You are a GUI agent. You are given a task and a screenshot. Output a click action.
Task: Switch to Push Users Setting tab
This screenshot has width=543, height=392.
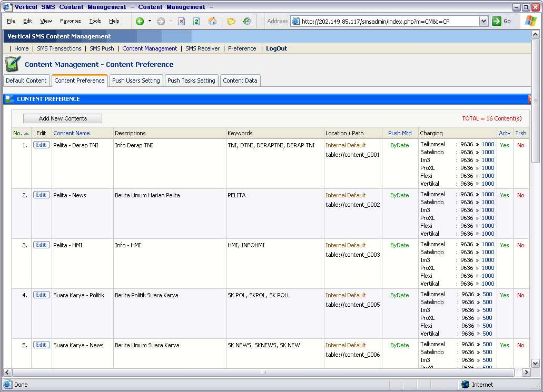click(136, 81)
